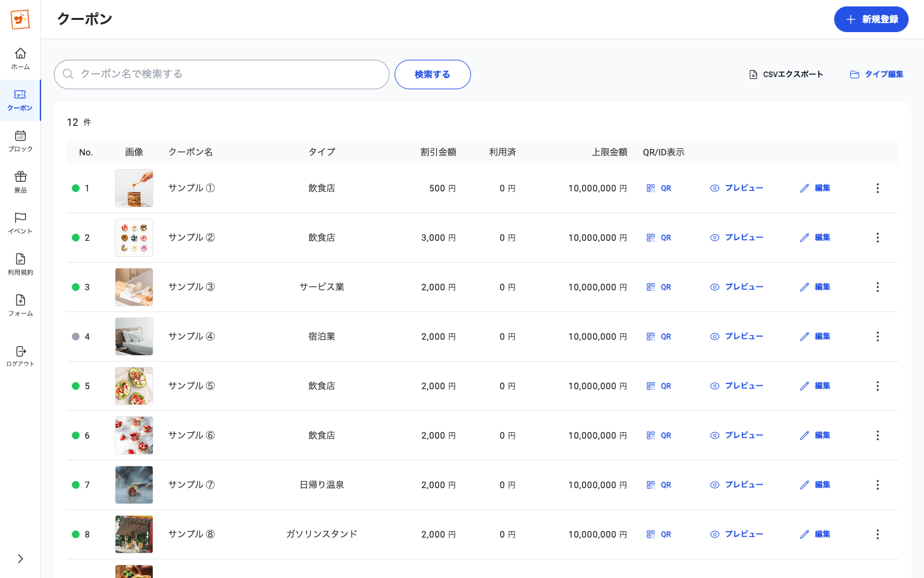Click the クーポン名 column header
The image size is (924, 578).
191,152
